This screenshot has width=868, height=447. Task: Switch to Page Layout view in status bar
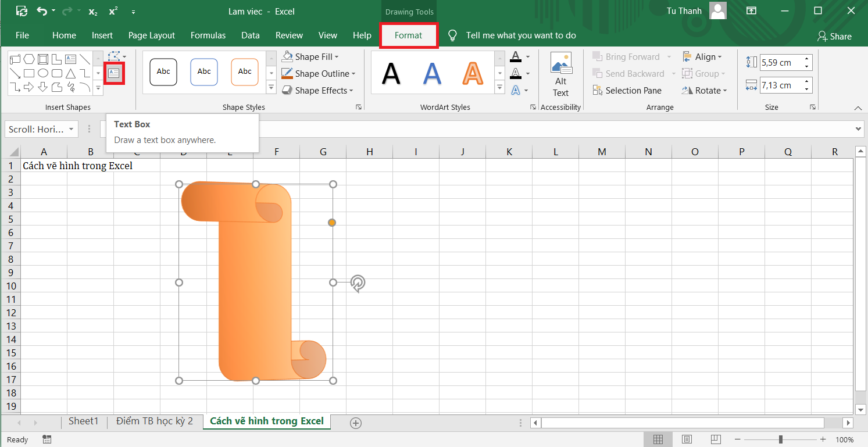[x=687, y=439]
